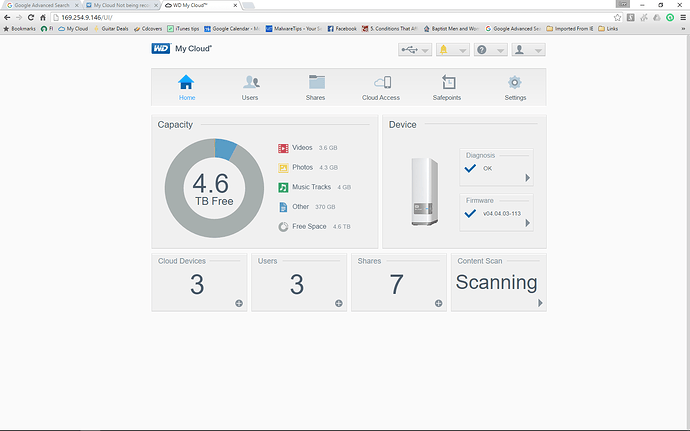Open the MalwareTips bookmark
Screen dimensions: 690x431
point(294,29)
